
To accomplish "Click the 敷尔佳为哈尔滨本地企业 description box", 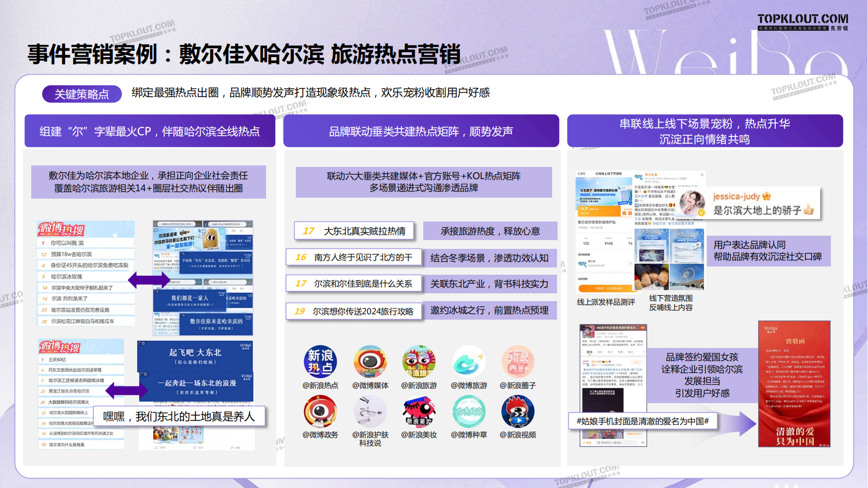I will 148,182.
